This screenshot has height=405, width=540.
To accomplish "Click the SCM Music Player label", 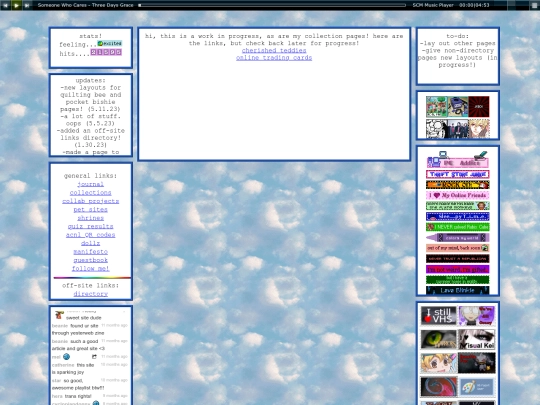I will [433, 5].
